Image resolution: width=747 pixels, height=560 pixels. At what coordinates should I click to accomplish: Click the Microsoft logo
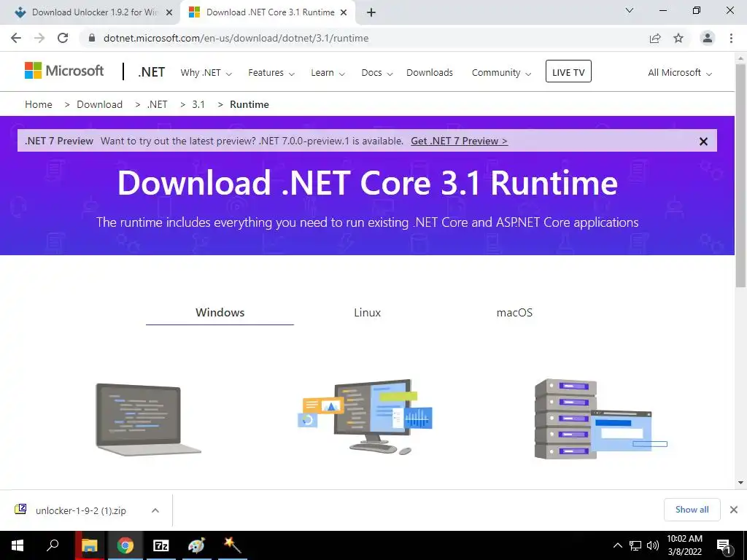pos(64,71)
